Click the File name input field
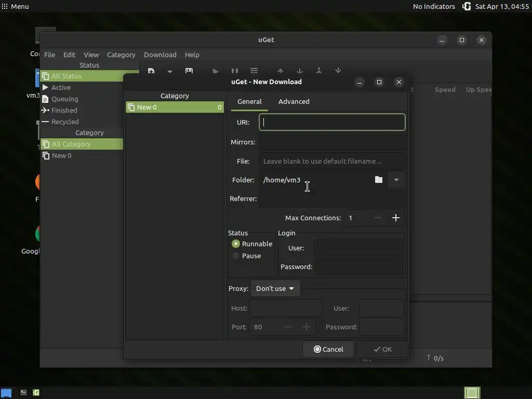Screen dimensions: 532x399 (x=332, y=161)
